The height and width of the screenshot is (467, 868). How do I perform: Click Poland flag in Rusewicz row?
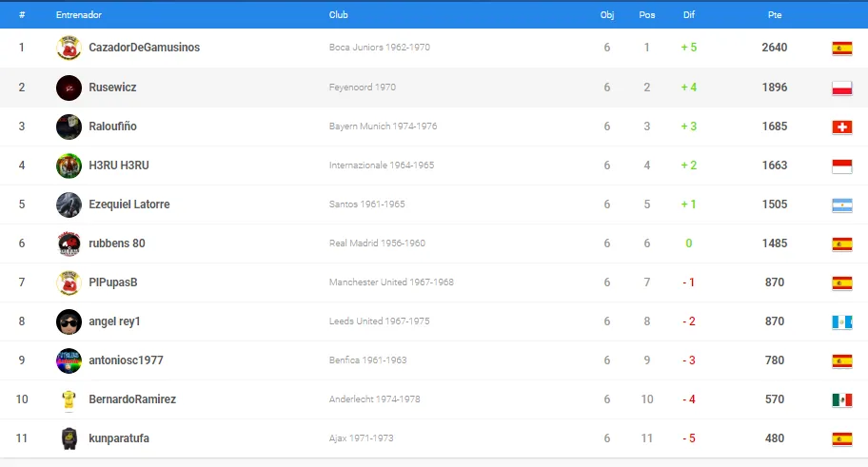tap(842, 88)
